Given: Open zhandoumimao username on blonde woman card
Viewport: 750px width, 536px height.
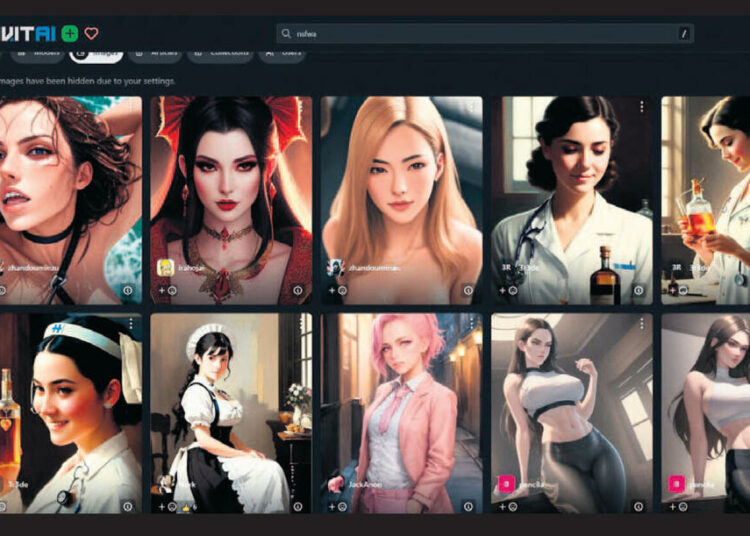Looking at the screenshot, I should point(375,268).
